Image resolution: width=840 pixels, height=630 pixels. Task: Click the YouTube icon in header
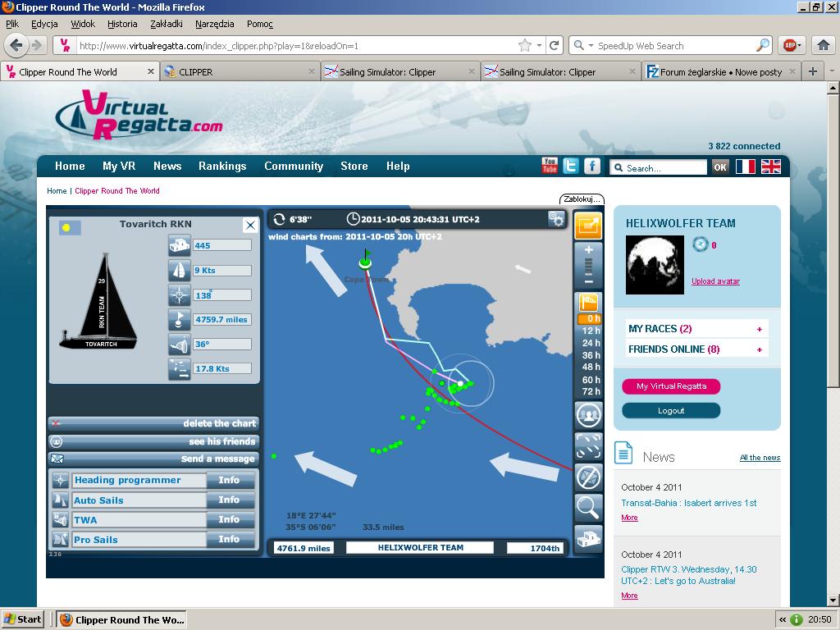tap(550, 166)
